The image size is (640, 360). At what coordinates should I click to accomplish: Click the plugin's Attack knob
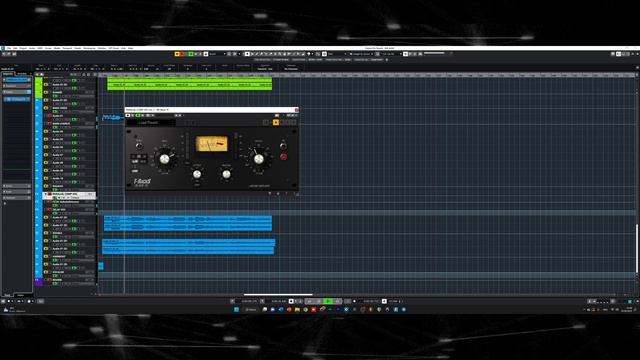click(x=197, y=175)
